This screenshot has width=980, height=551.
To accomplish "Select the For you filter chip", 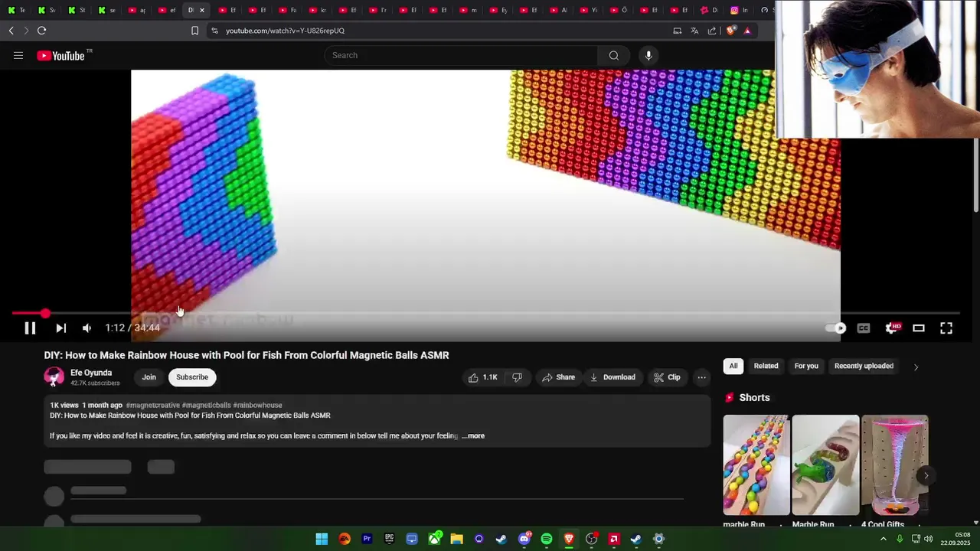I will click(x=806, y=366).
